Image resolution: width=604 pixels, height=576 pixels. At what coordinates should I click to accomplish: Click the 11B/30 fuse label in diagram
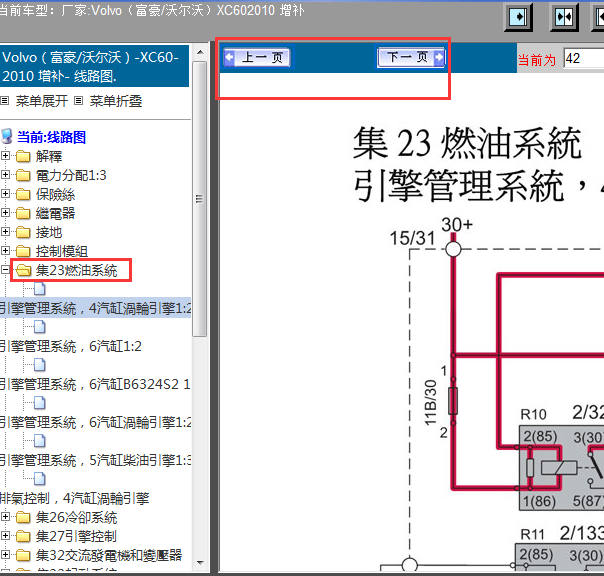431,403
